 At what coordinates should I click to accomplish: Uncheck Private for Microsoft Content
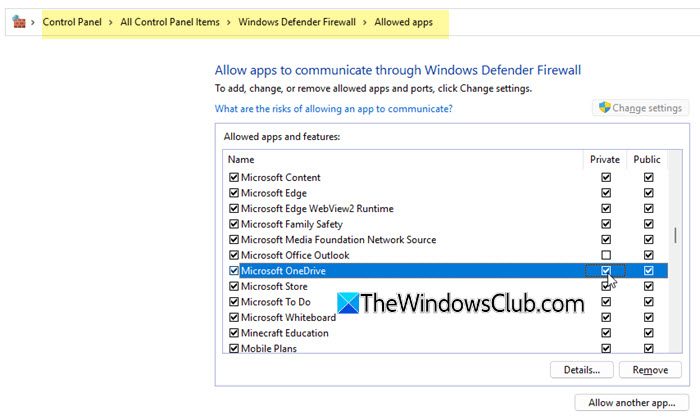(606, 177)
